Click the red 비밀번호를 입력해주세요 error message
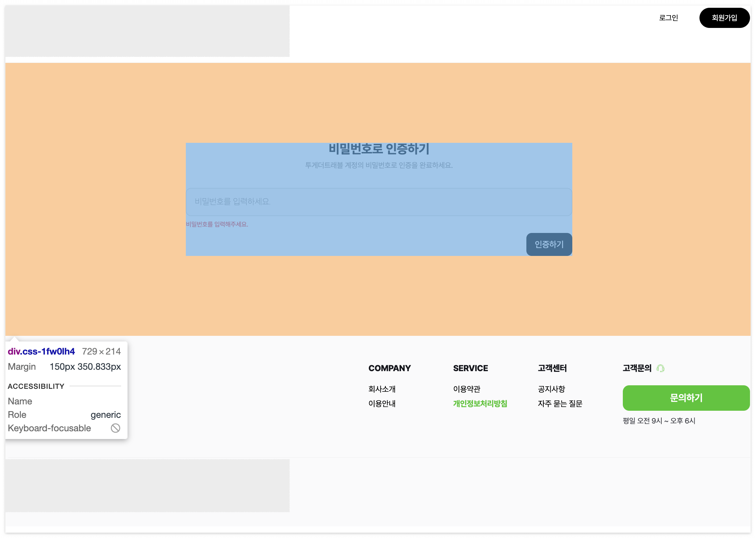The height and width of the screenshot is (538, 756). pyautogui.click(x=217, y=224)
